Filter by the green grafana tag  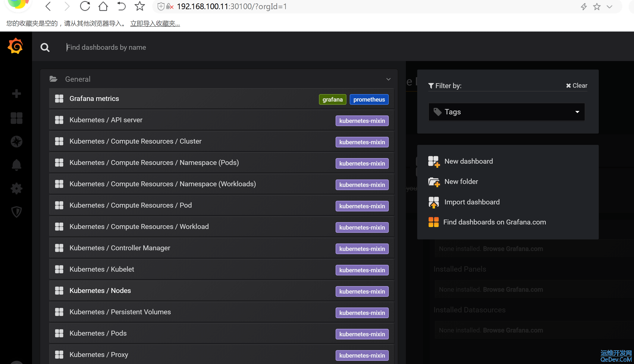(332, 99)
